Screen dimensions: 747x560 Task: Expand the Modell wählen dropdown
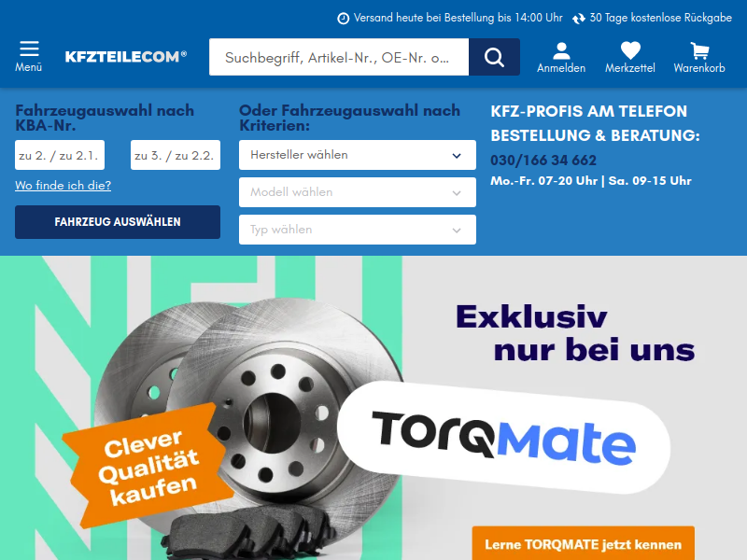pos(358,192)
